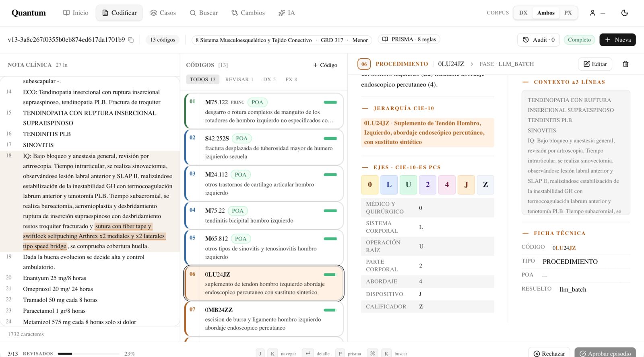Screen dimensions: 644x357
Task: Select axis tile 4
Action: 447,185
